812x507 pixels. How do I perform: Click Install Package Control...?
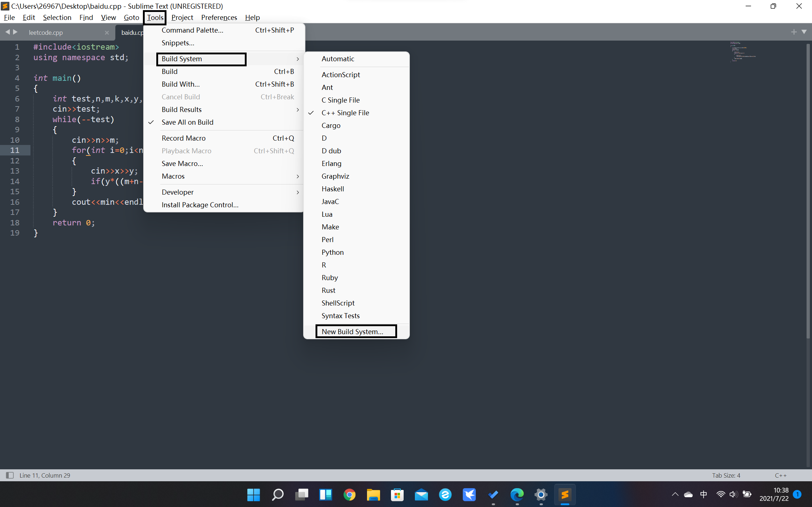(200, 205)
